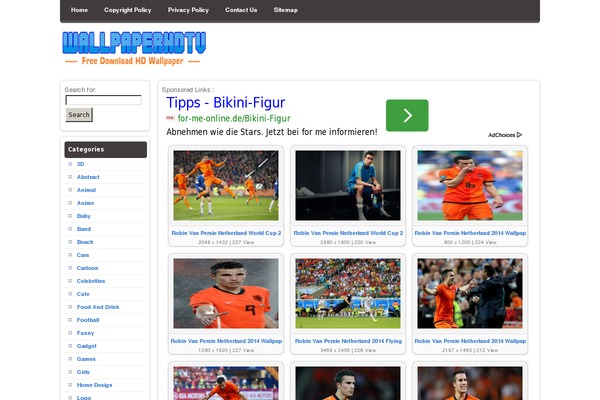Open the Sitemap link
The height and width of the screenshot is (400, 600).
coord(285,10)
